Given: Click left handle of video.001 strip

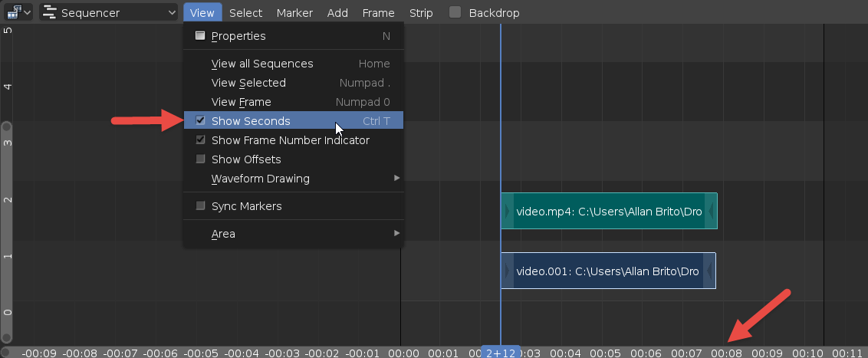Looking at the screenshot, I should 506,271.
